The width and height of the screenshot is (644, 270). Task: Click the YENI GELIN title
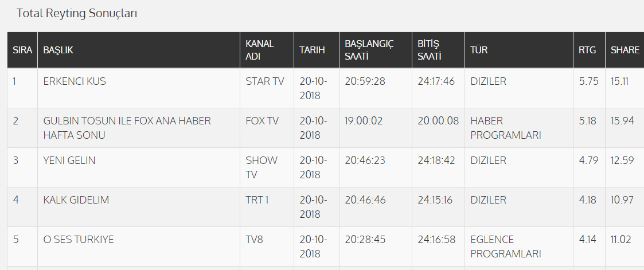69,161
